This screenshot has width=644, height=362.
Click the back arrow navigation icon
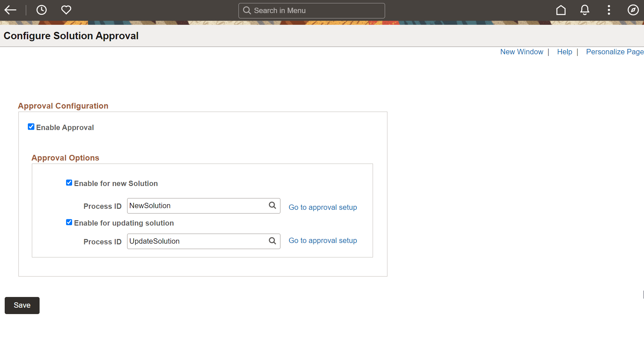(x=10, y=10)
